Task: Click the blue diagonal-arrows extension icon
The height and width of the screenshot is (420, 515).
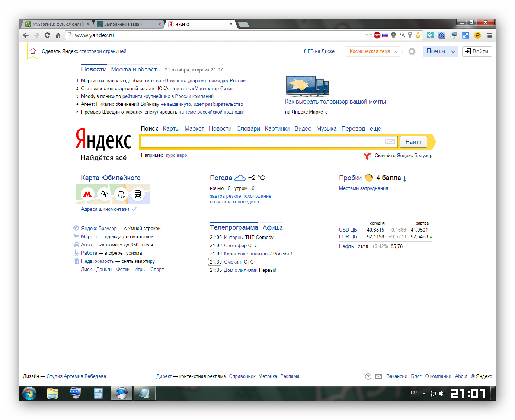Action: click(466, 35)
